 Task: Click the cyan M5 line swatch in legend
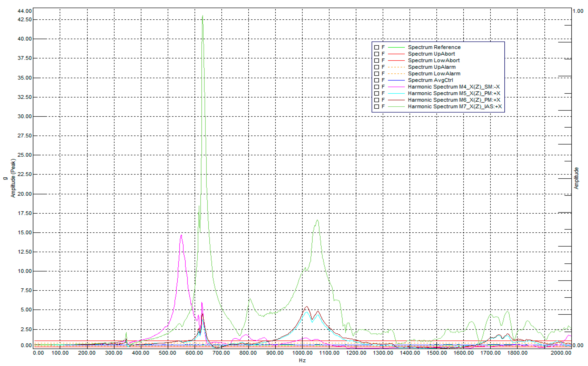(396, 93)
